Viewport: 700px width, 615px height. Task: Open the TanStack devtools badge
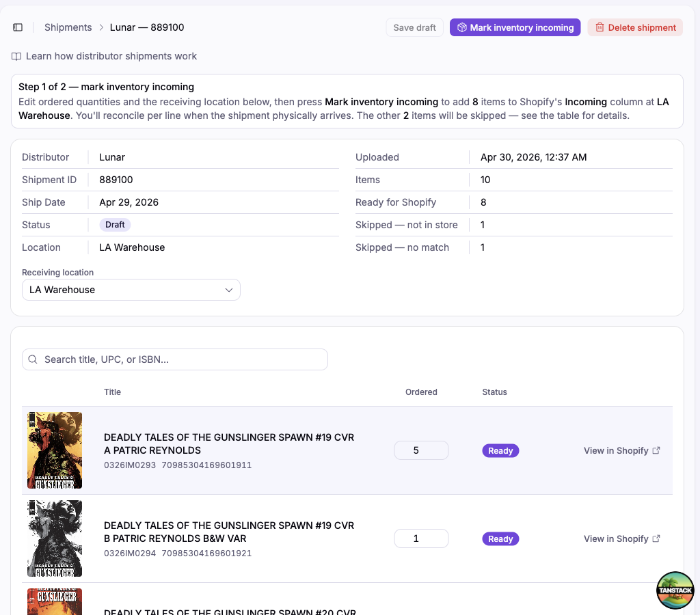coord(675,590)
